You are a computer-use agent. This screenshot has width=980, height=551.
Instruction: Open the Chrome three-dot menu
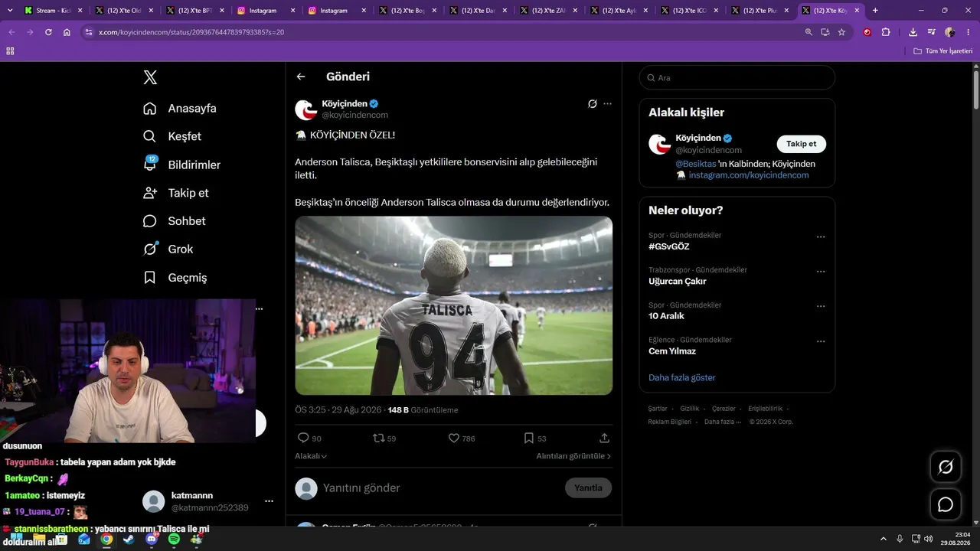967,32
